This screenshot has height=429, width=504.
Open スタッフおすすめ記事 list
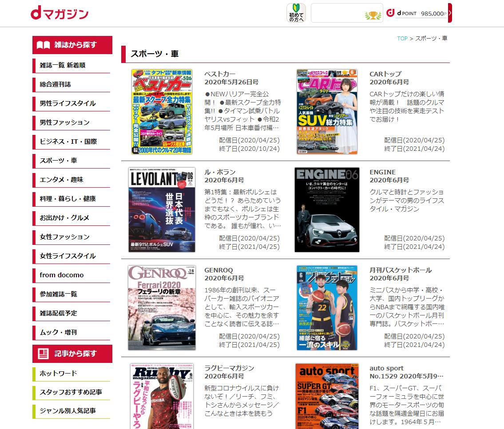tap(71, 392)
